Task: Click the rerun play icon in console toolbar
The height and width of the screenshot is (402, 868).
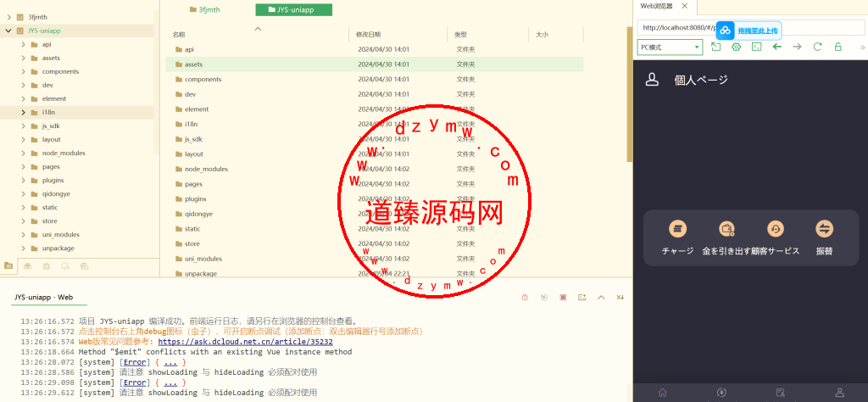Action: [544, 298]
